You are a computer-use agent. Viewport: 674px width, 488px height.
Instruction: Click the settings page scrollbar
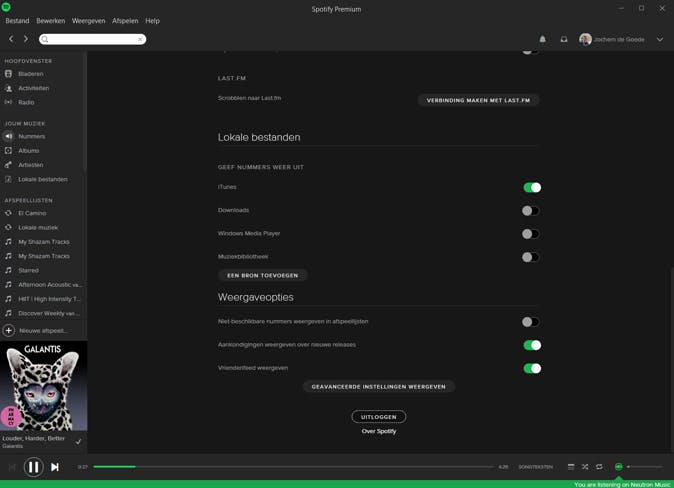(671, 360)
